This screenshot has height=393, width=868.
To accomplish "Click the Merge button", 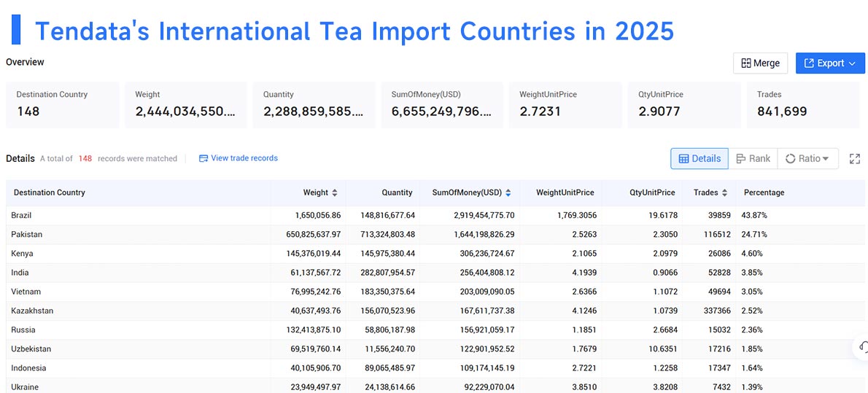I will tap(760, 63).
